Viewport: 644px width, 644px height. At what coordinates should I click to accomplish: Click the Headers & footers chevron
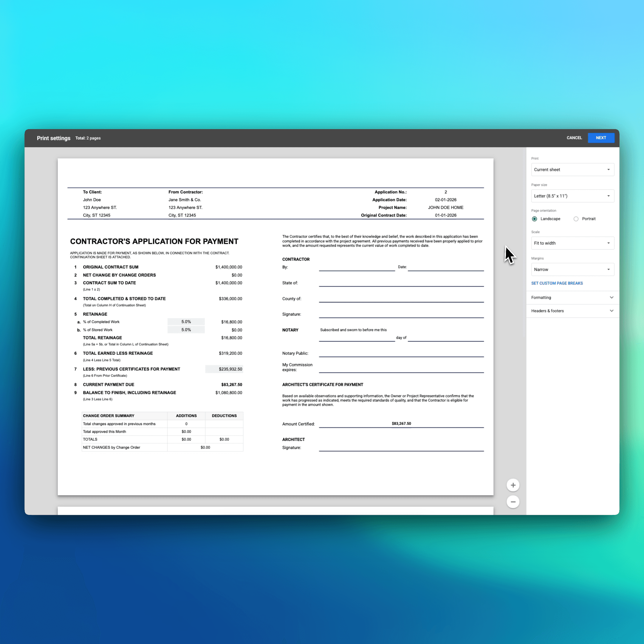(x=612, y=311)
